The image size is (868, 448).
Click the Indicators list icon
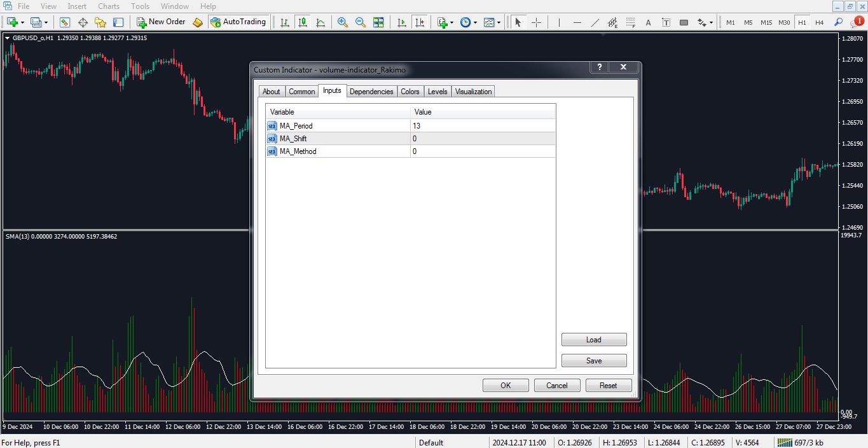443,22
